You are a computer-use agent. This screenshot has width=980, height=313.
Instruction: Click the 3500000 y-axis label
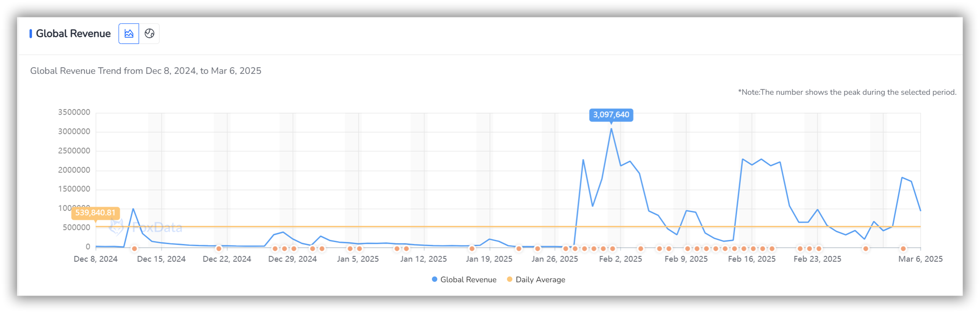click(74, 112)
